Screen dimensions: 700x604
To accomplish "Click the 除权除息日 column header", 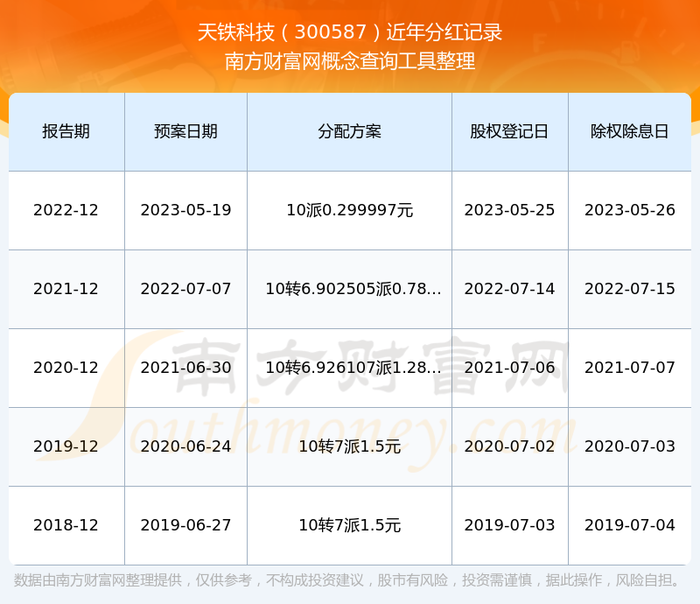I will click(629, 131).
